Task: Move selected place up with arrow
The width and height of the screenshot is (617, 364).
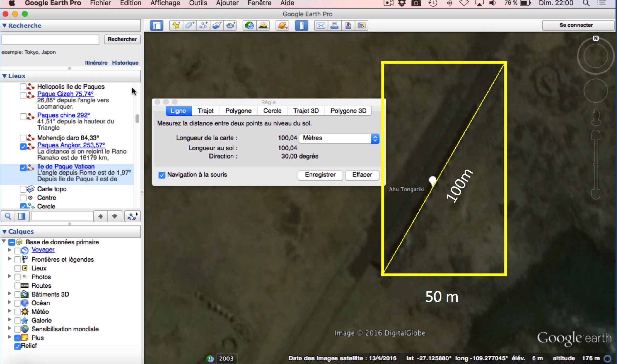Action: 101,216
